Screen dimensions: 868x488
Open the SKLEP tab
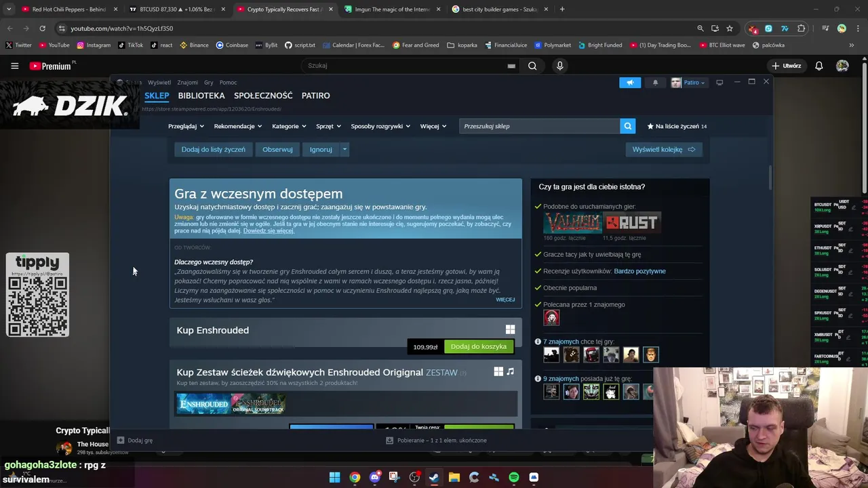point(157,96)
